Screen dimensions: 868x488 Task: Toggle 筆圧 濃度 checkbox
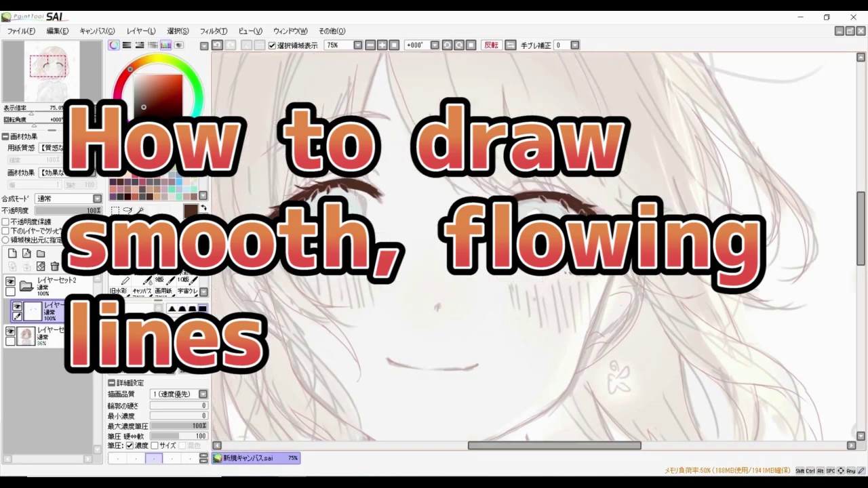coord(130,445)
